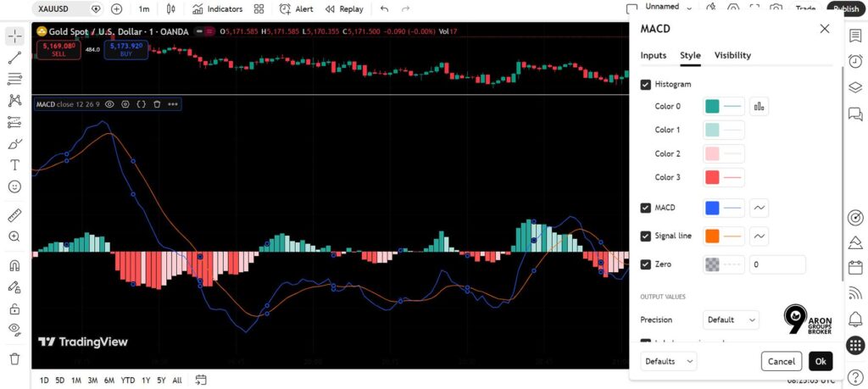
Task: Edit the Zero line value field
Action: pyautogui.click(x=777, y=264)
